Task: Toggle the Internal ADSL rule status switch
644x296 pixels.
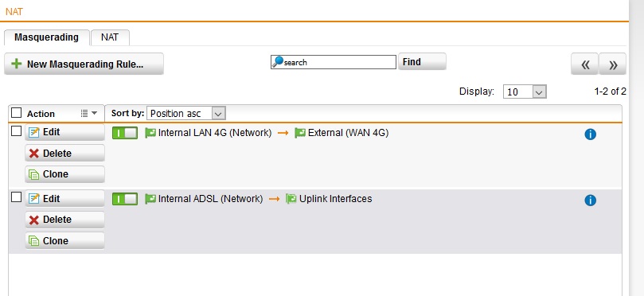Action: (x=125, y=199)
